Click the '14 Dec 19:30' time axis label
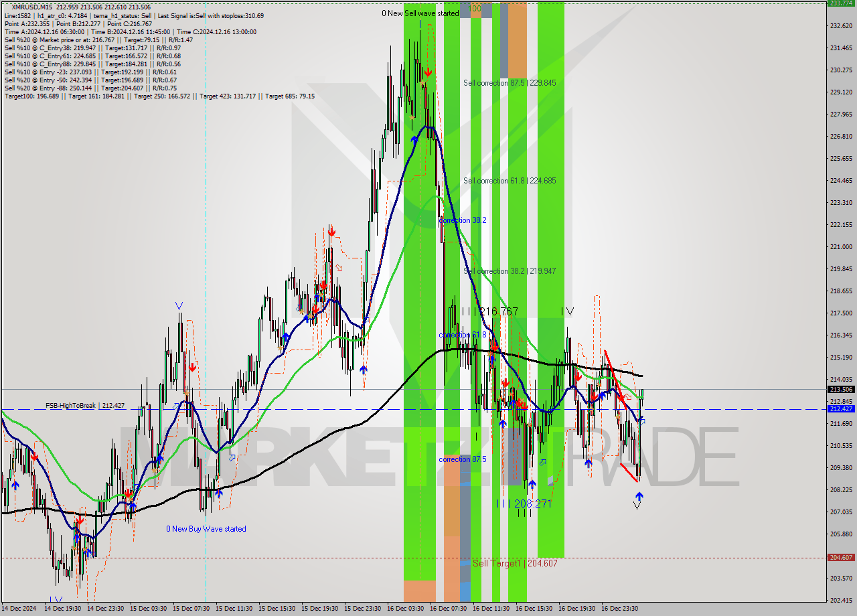 [x=62, y=609]
